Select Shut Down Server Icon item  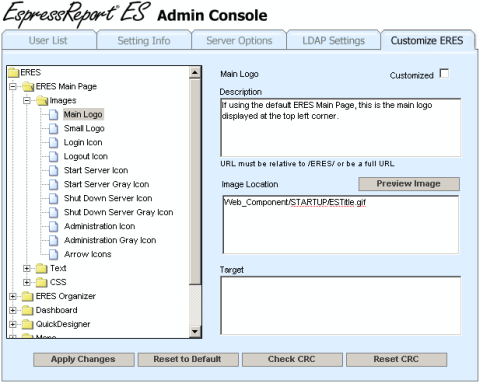click(108, 199)
